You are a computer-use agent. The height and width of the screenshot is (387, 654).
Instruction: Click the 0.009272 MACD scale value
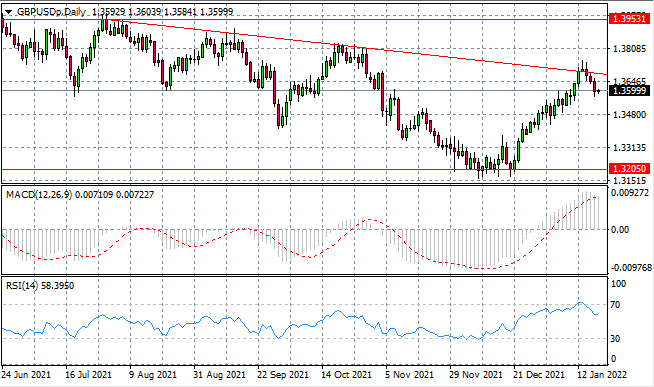[629, 193]
